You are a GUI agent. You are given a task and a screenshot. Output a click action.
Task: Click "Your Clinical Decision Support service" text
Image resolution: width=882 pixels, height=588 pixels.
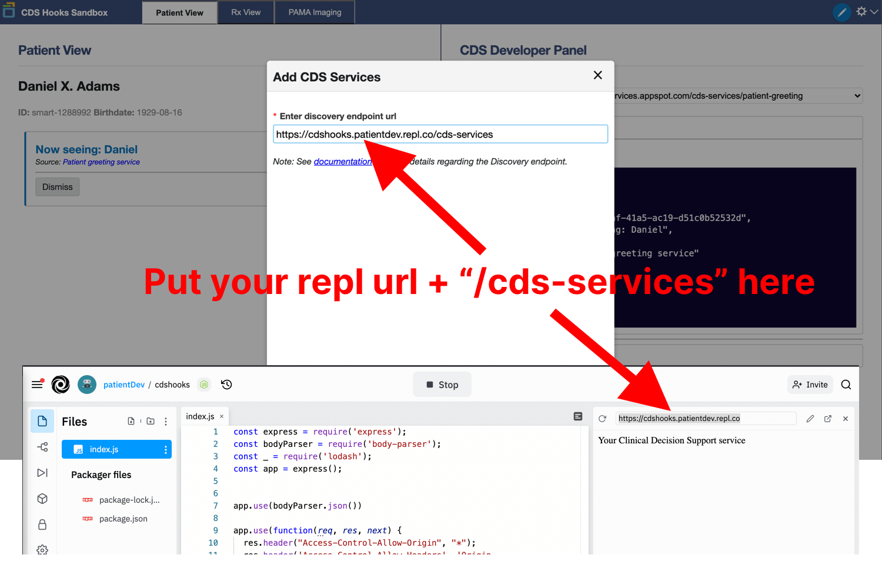pyautogui.click(x=671, y=440)
